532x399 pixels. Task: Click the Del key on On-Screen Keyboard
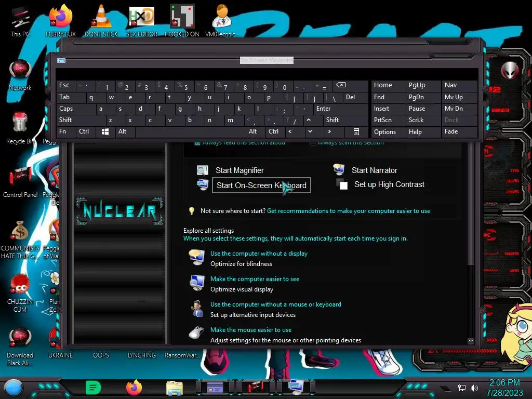click(x=355, y=97)
